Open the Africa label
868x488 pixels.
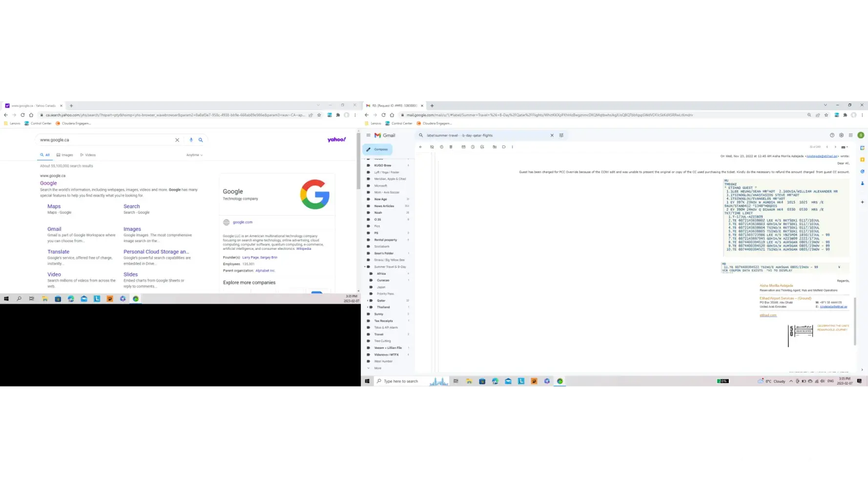[x=381, y=274]
